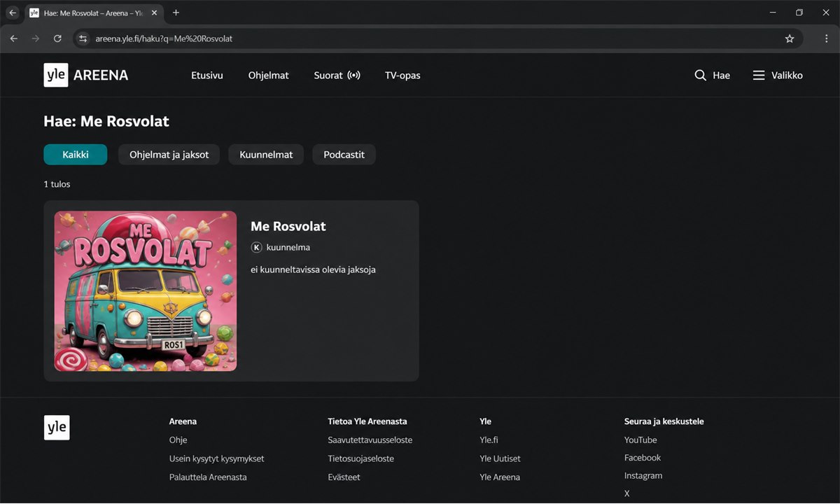This screenshot has height=504, width=840.
Task: Click 'ei kuunneltavissa olevia jaksoja' text
Action: 313,269
